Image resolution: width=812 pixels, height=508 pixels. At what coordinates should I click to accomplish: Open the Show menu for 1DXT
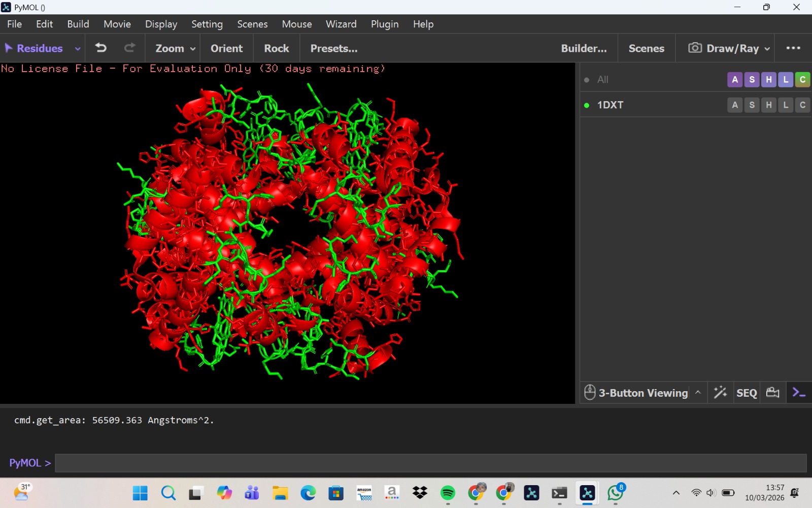pos(752,105)
